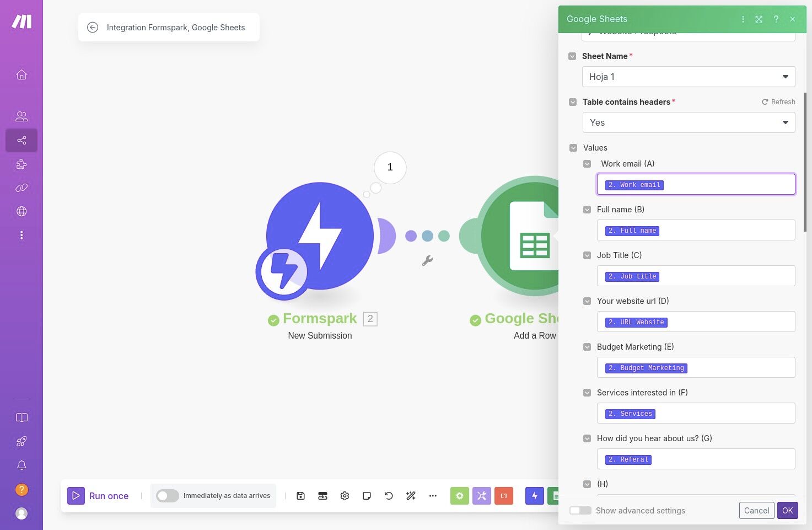Expand the Google Sheets panel to fullscreen
812x530 pixels.
pos(759,19)
